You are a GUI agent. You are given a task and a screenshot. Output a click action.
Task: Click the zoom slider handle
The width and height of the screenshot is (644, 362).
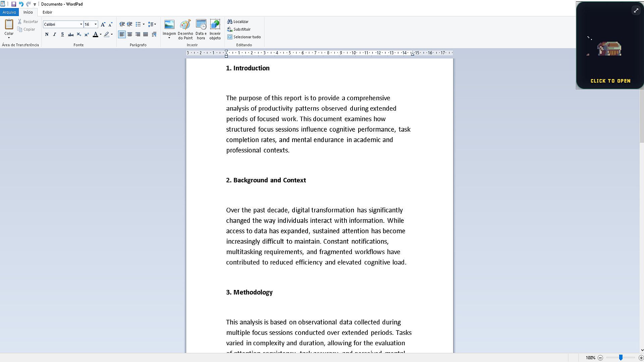[x=621, y=358]
